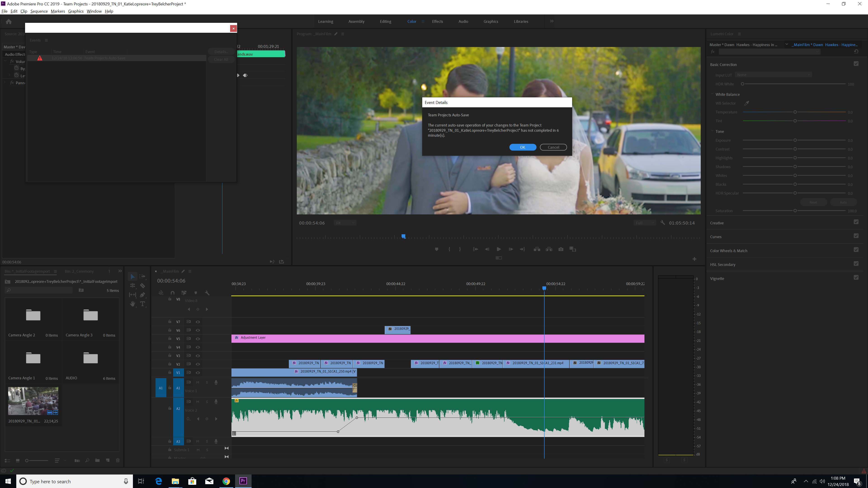Click the Export Frame camera icon
Screen dimensions: 868x488
pyautogui.click(x=561, y=249)
